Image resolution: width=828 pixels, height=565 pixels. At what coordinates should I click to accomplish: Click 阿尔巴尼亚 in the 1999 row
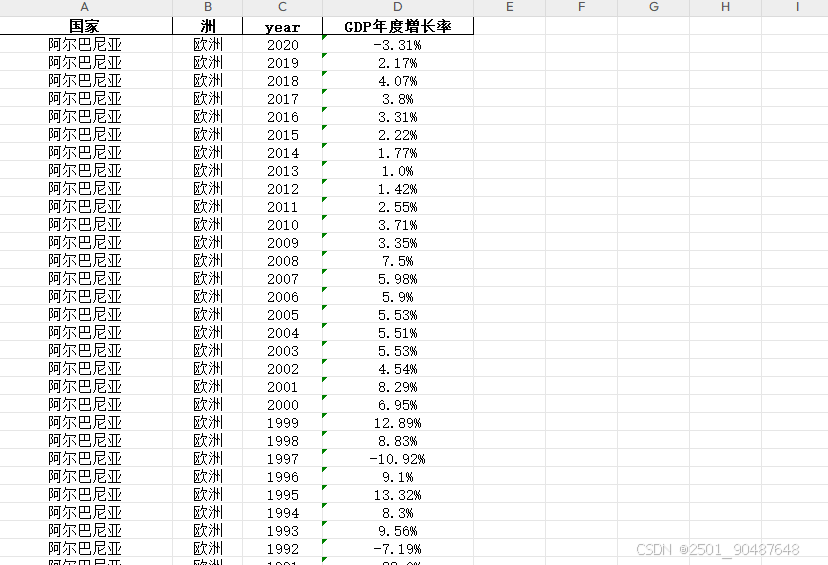click(x=84, y=422)
